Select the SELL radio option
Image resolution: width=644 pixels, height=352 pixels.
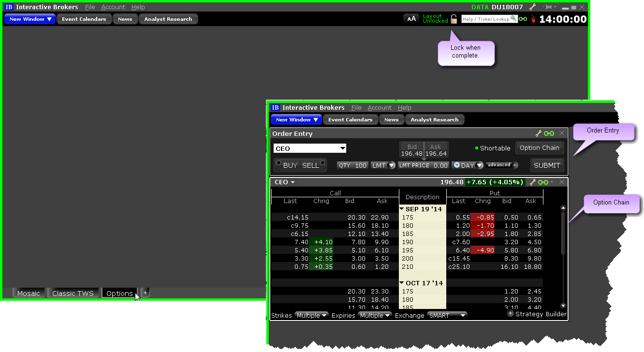click(322, 163)
